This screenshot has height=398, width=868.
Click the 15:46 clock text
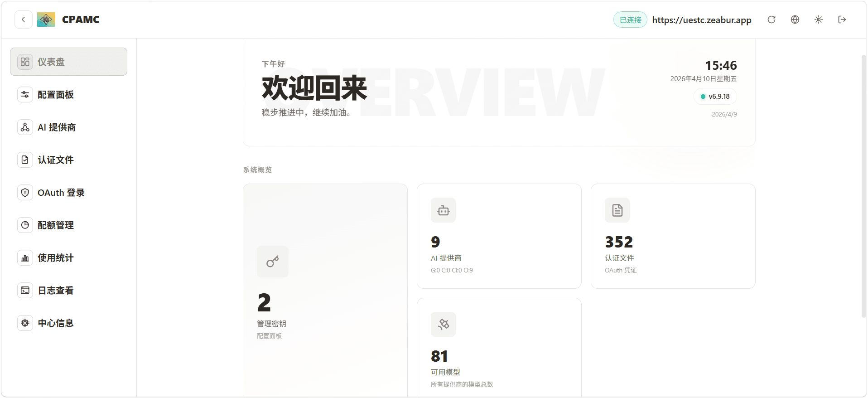click(721, 65)
